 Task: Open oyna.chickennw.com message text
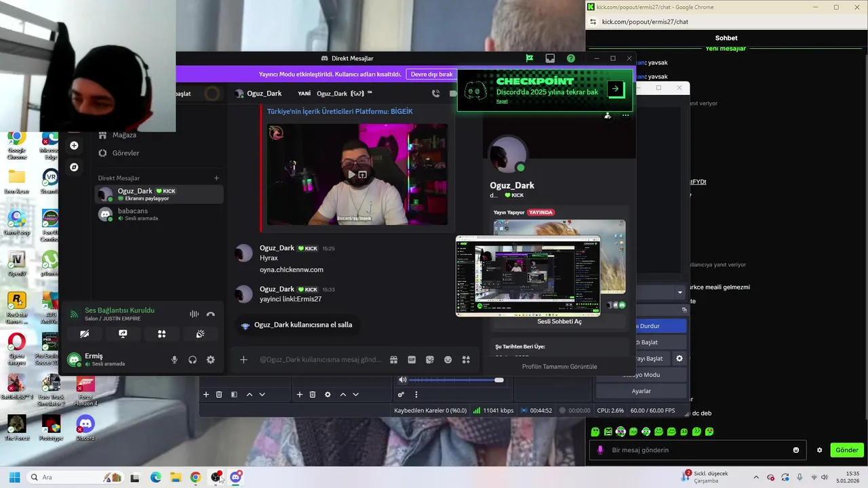292,270
